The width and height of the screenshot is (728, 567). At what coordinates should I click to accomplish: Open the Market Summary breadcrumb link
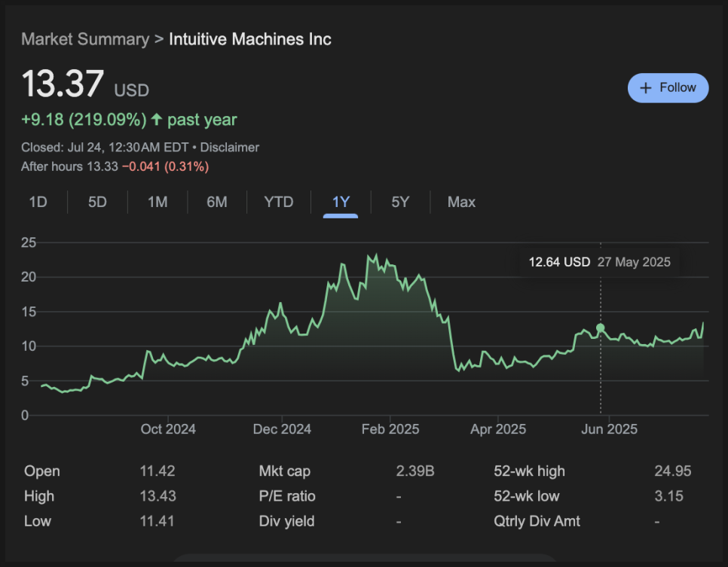85,39
